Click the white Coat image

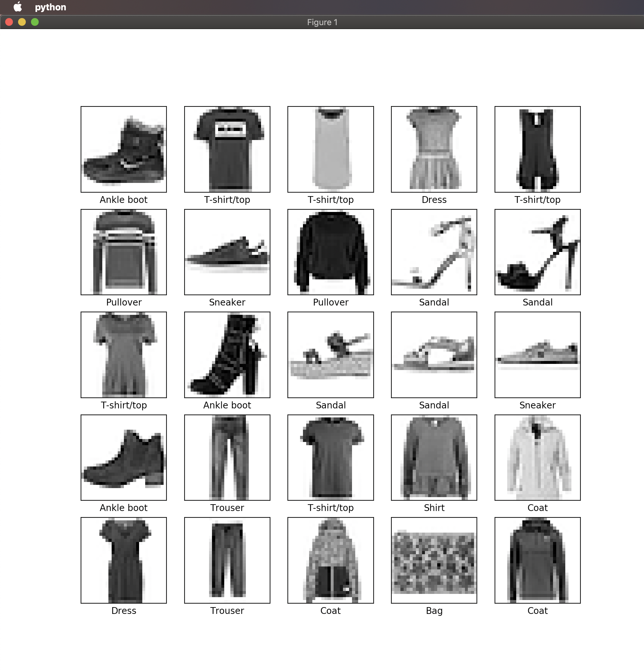[537, 457]
